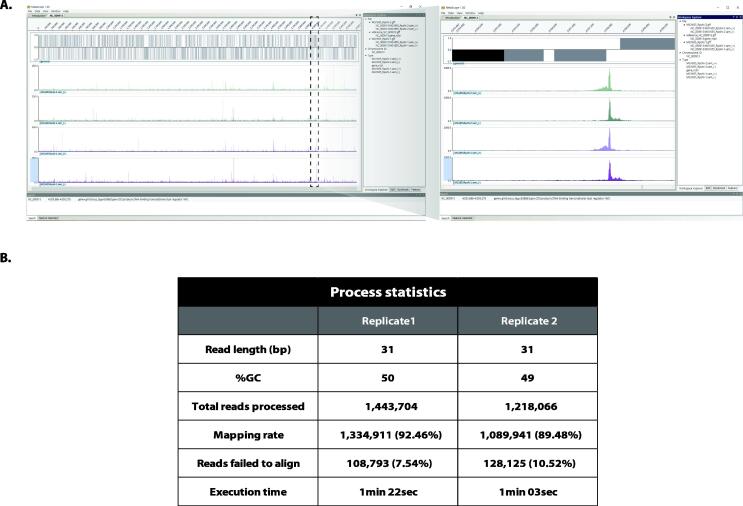Screen dimensions: 743x506
Task: Click the top-right gray gene block
Action: [x=646, y=43]
